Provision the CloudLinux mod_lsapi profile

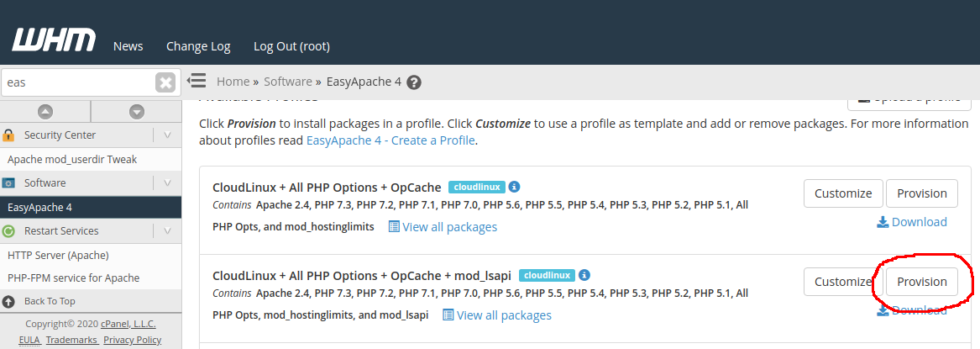coord(922,282)
